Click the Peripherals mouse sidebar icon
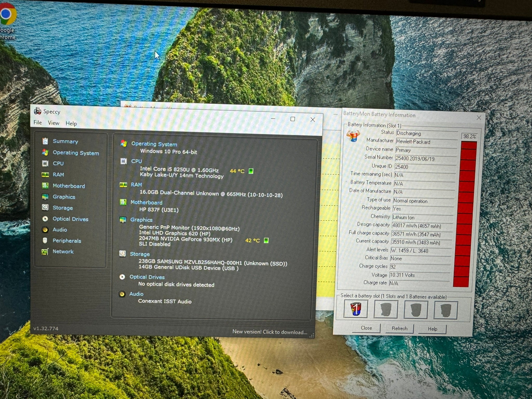The height and width of the screenshot is (399, 532). (45, 241)
